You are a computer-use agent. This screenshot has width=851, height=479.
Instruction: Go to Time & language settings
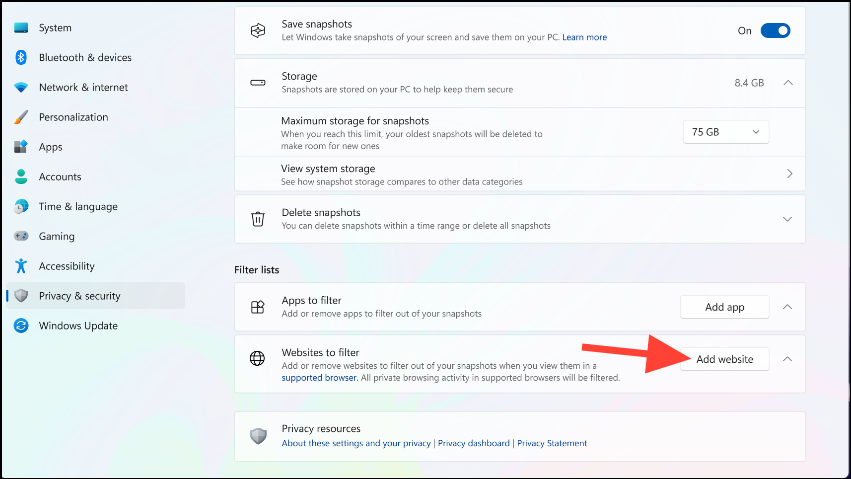pos(77,207)
